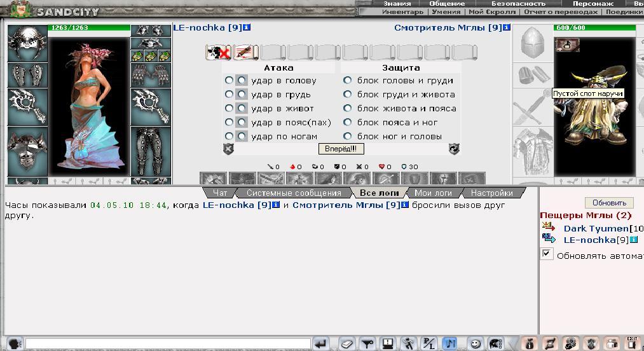Click LE-nochka character portrait
This screenshot has width=644, height=351.
tap(89, 107)
